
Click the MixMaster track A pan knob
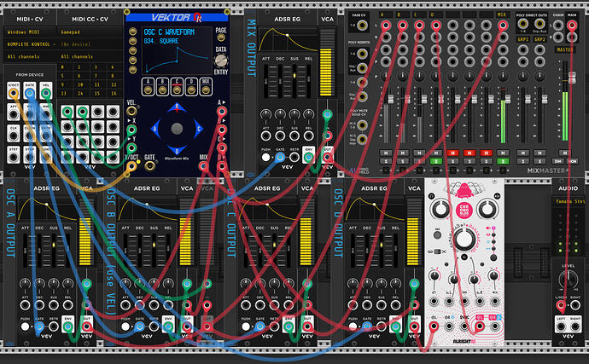(x=386, y=76)
